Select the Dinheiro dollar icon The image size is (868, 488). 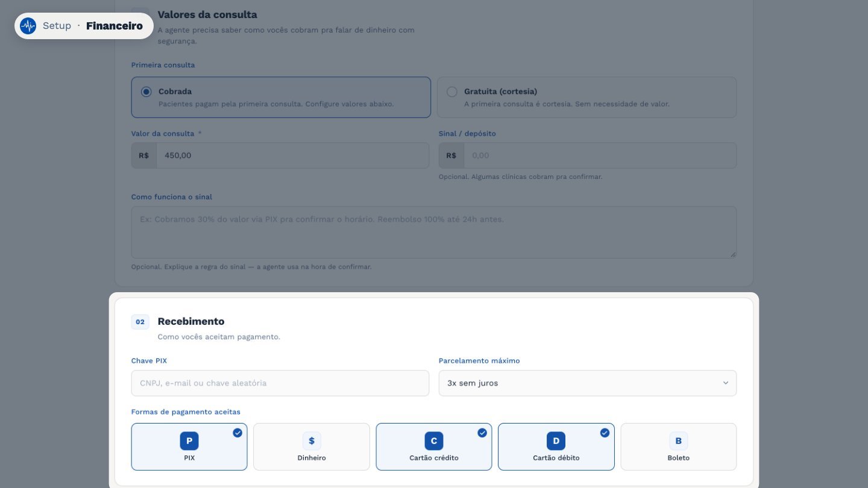click(x=312, y=441)
